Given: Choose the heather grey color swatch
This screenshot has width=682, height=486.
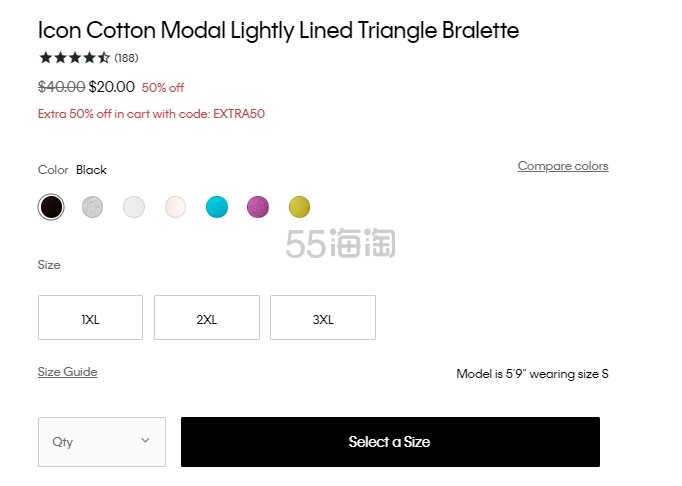Looking at the screenshot, I should (92, 207).
